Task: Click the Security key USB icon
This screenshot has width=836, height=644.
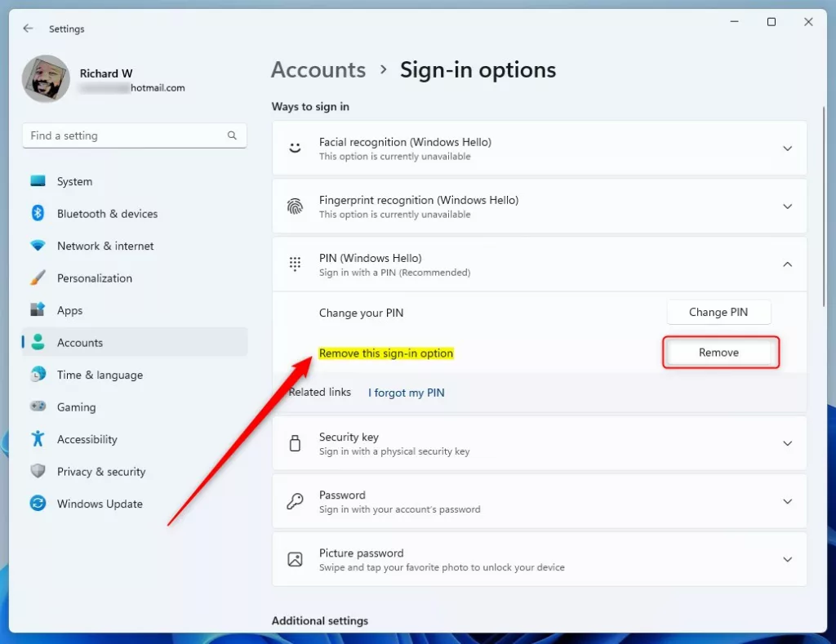Action: tap(295, 443)
